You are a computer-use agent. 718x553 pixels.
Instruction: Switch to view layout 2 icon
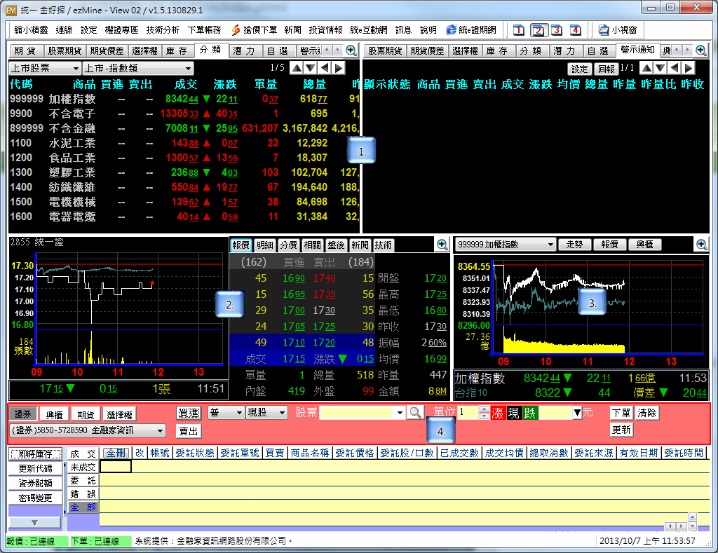538,30
